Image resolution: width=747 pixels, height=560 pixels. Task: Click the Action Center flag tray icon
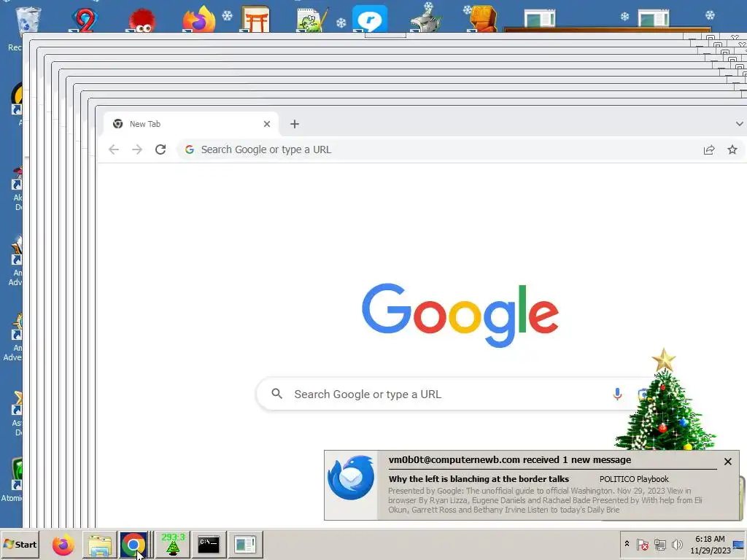tap(642, 544)
